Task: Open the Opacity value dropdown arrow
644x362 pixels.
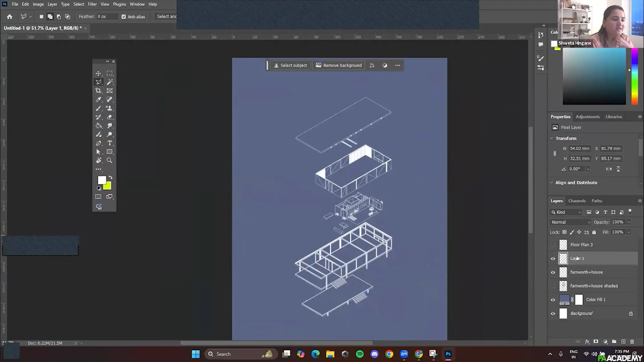Action: [x=628, y=222]
